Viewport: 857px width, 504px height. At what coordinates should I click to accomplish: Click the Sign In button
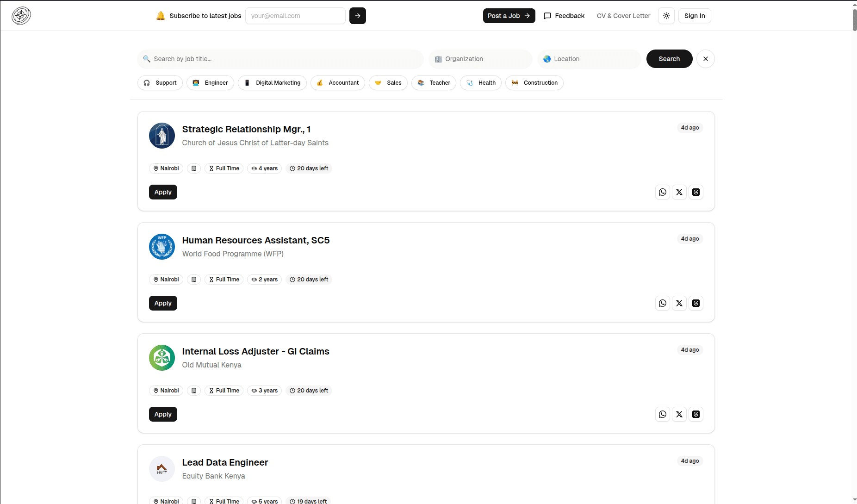pos(695,16)
